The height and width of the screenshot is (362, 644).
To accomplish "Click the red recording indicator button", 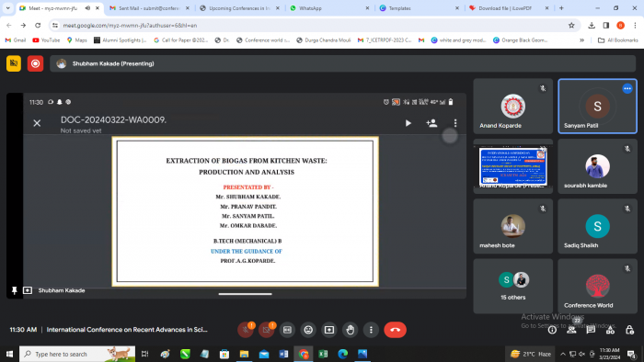I will pos(35,63).
